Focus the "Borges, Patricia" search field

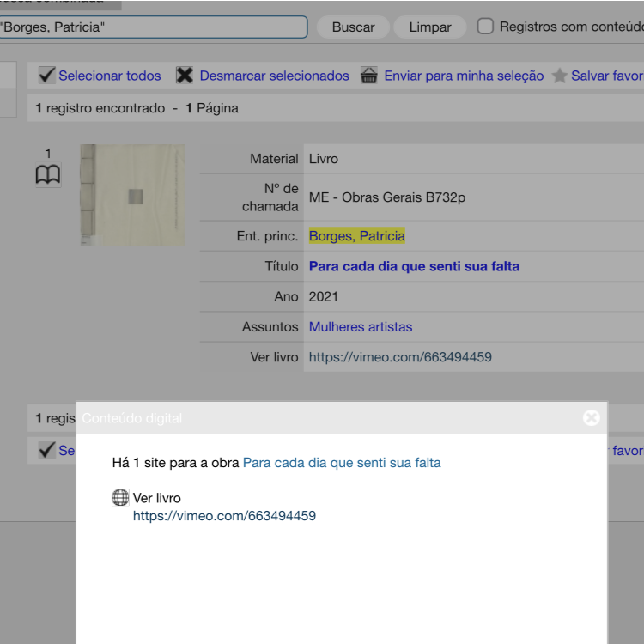tap(153, 27)
